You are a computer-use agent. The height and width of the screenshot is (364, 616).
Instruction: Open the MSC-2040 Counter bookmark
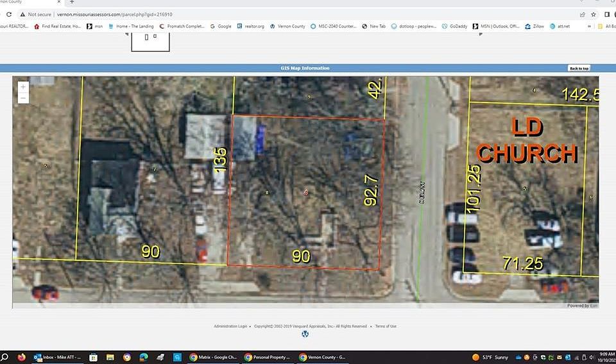click(333, 26)
